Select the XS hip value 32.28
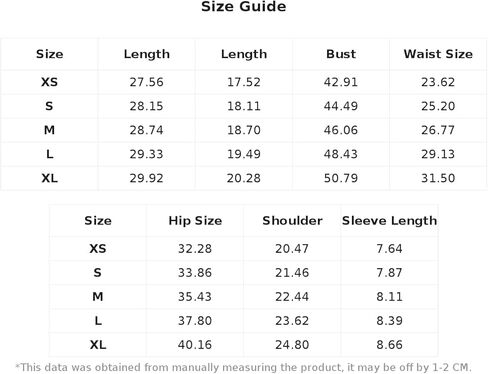Viewport: 488px width, 374px height. 195,249
